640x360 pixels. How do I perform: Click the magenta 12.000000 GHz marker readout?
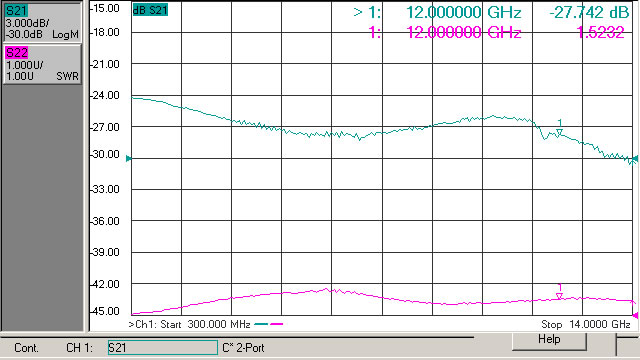(464, 32)
